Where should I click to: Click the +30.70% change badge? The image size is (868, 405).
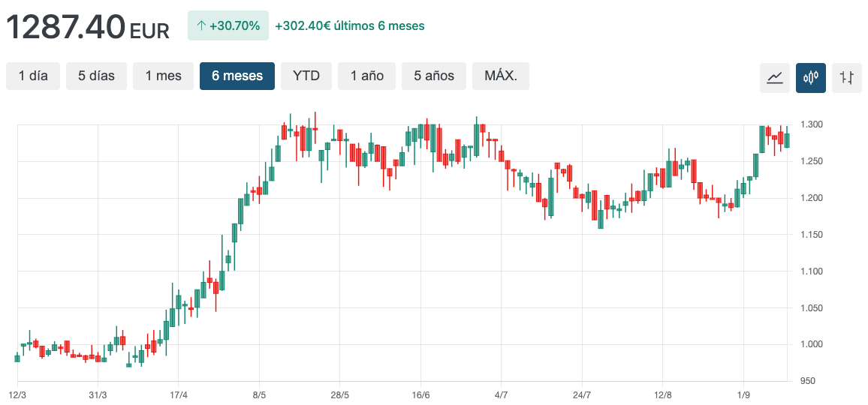(228, 26)
